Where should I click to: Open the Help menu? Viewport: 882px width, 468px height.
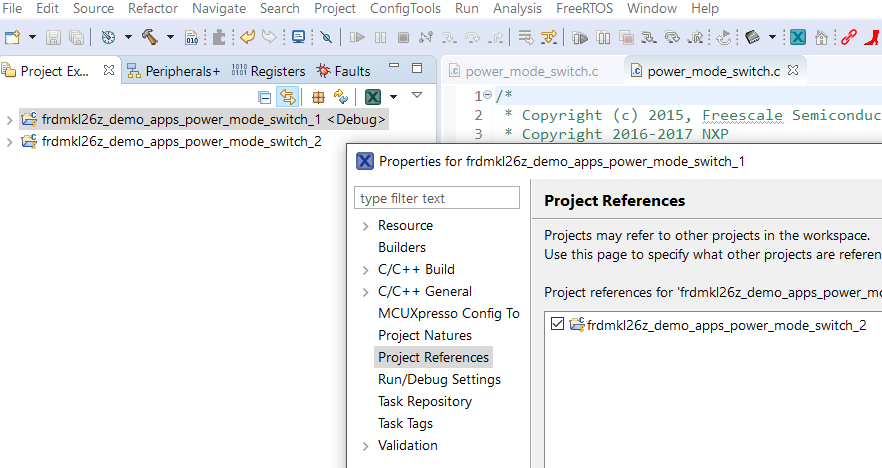705,8
